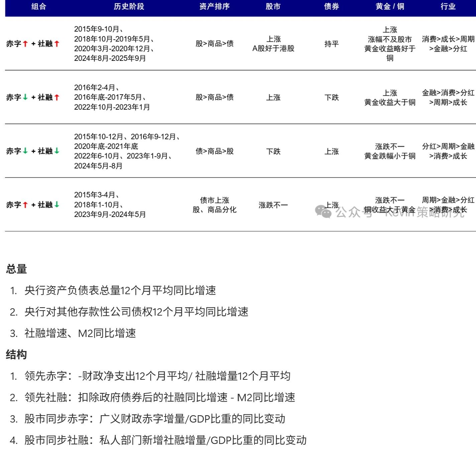The height and width of the screenshot is (456, 476).
Task: Click red up arrow after 赤字 in first row
Action: point(25,44)
